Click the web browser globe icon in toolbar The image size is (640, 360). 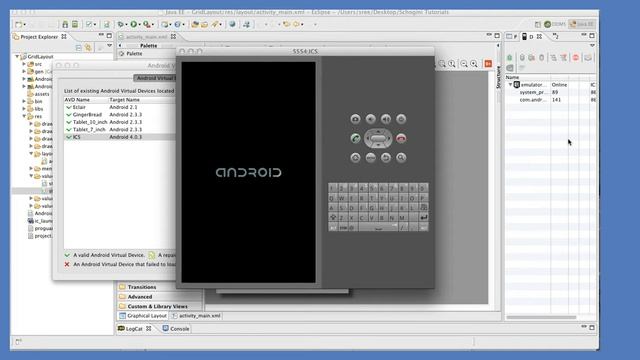[232, 24]
